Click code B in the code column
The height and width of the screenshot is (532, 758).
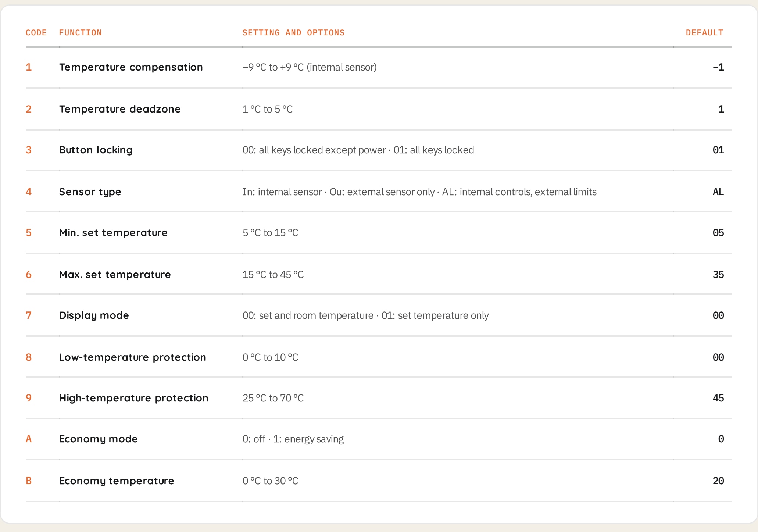29,481
